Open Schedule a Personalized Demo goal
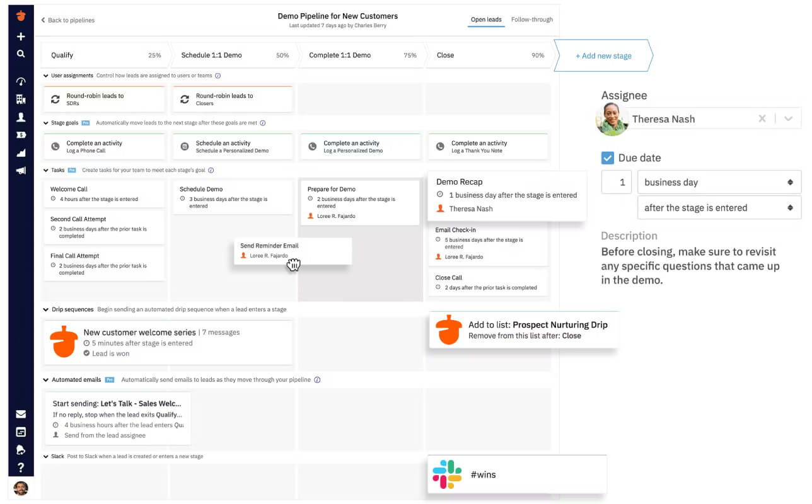812x504 pixels. 233,147
